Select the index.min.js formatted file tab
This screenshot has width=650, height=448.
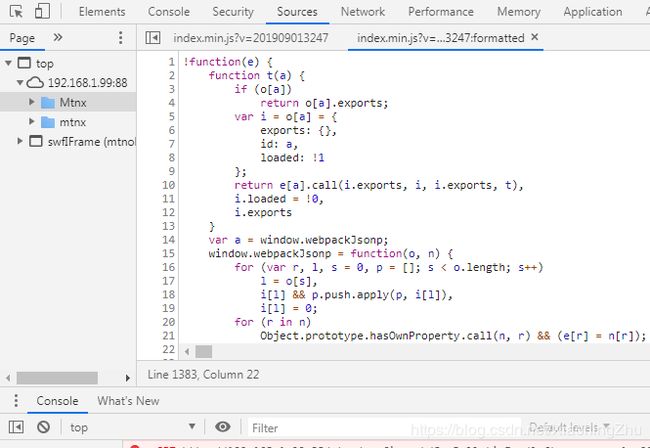tap(441, 38)
